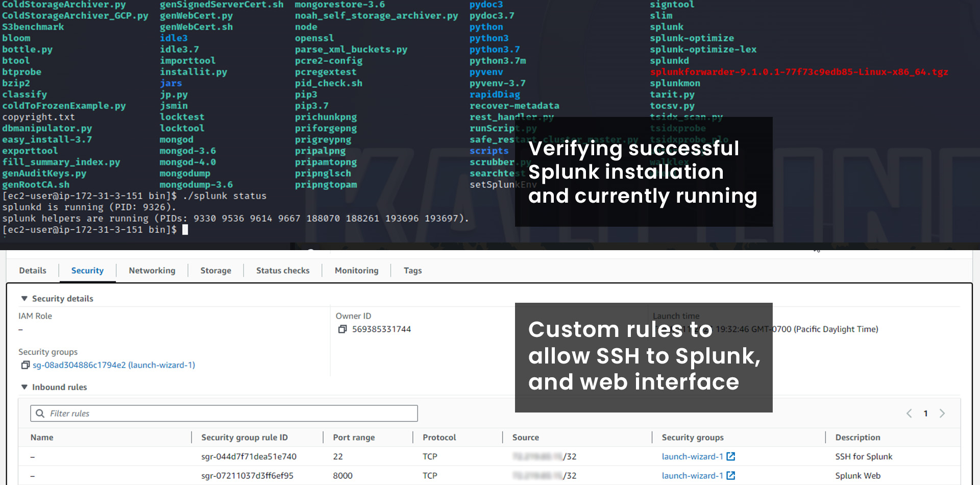980x485 pixels.
Task: Click the Splunk Web description
Action: click(x=858, y=475)
